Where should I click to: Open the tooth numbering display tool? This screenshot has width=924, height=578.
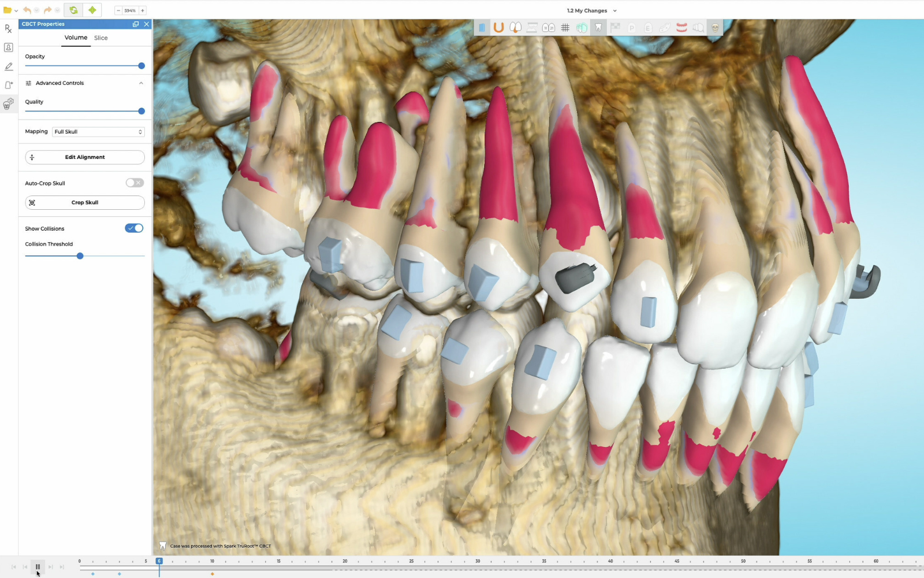pyautogui.click(x=549, y=27)
